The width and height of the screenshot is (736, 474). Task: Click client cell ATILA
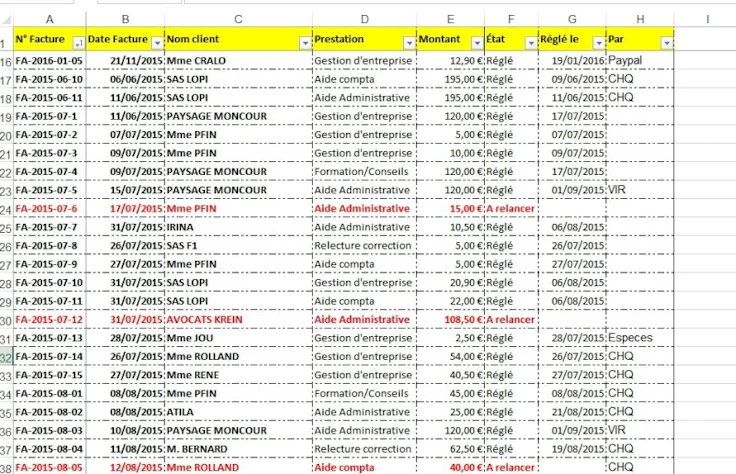pos(238,412)
